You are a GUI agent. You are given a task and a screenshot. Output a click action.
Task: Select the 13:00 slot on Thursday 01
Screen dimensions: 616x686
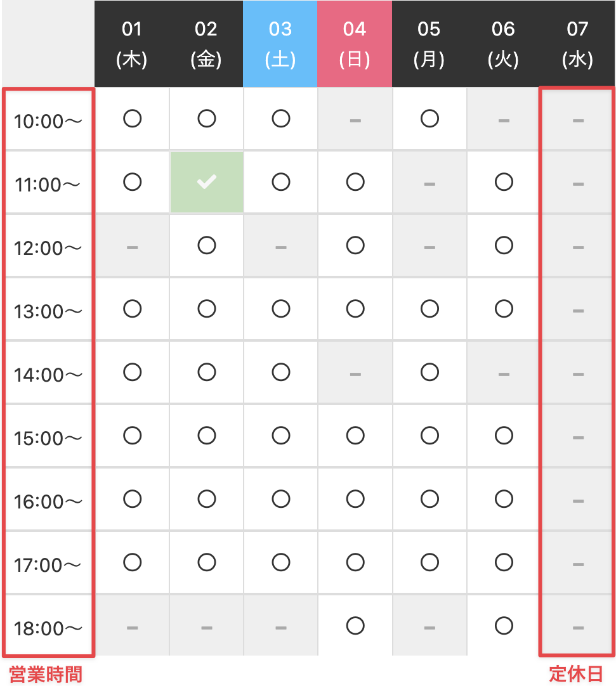pos(132,309)
